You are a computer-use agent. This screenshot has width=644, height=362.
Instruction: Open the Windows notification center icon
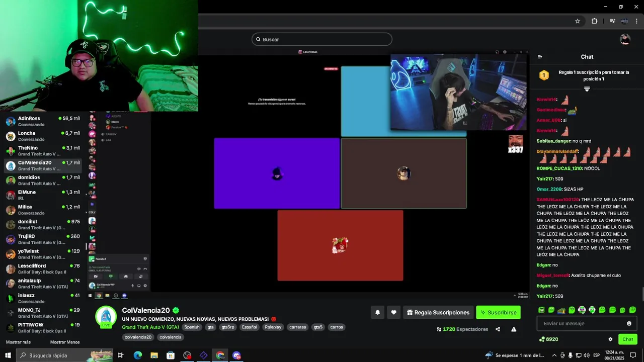pyautogui.click(x=633, y=355)
